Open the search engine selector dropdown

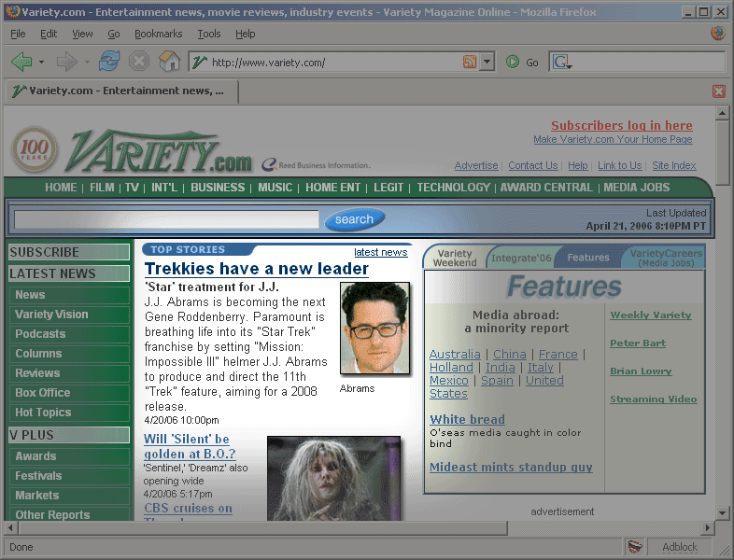(x=562, y=63)
